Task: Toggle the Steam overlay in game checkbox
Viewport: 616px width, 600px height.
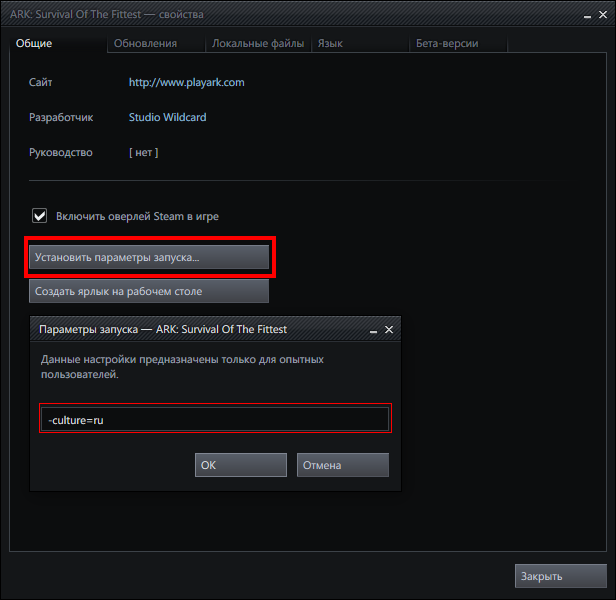Action: 40,216
